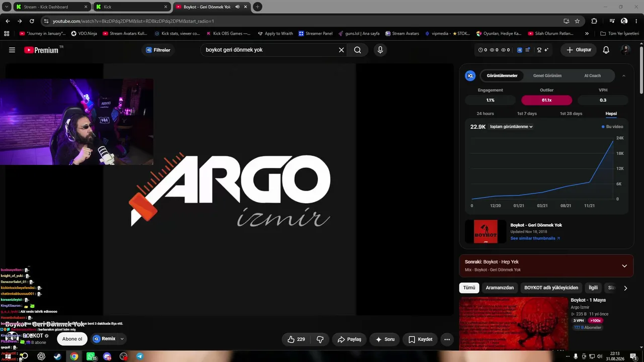Open the Chrome profile icon

click(x=624, y=21)
